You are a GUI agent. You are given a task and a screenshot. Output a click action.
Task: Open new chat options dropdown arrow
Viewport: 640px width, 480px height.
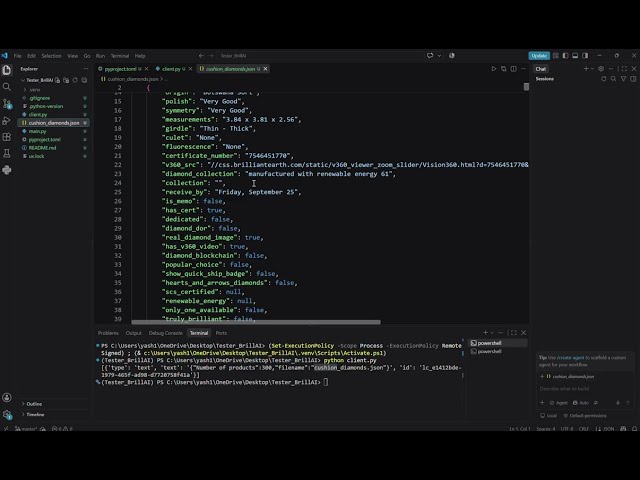point(592,69)
